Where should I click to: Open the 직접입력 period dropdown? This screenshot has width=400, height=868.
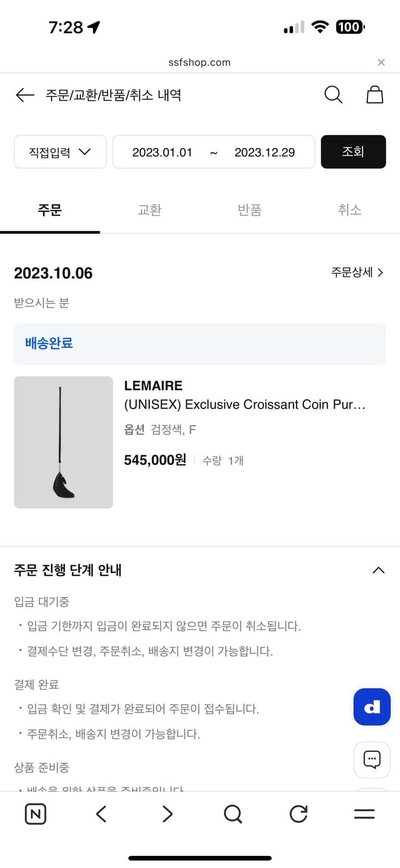click(x=60, y=152)
